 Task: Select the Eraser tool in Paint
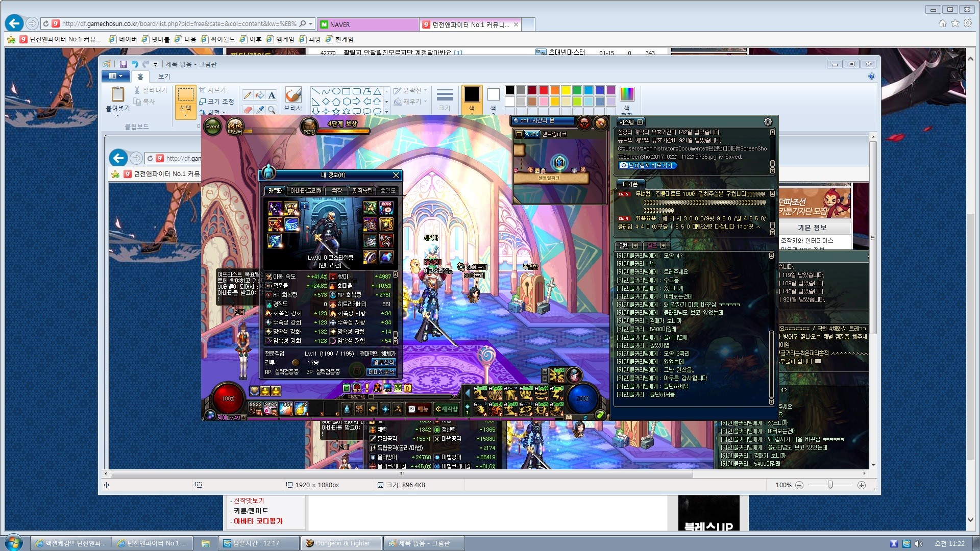pos(248,109)
